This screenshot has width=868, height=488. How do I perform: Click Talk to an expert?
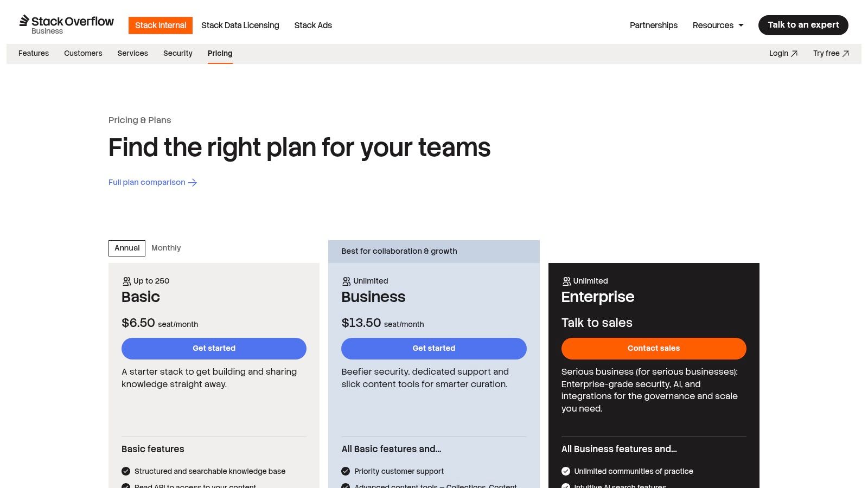[803, 25]
